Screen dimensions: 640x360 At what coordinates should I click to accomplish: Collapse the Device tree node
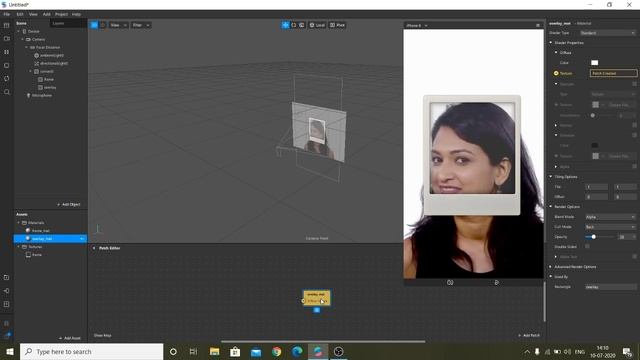point(18,31)
